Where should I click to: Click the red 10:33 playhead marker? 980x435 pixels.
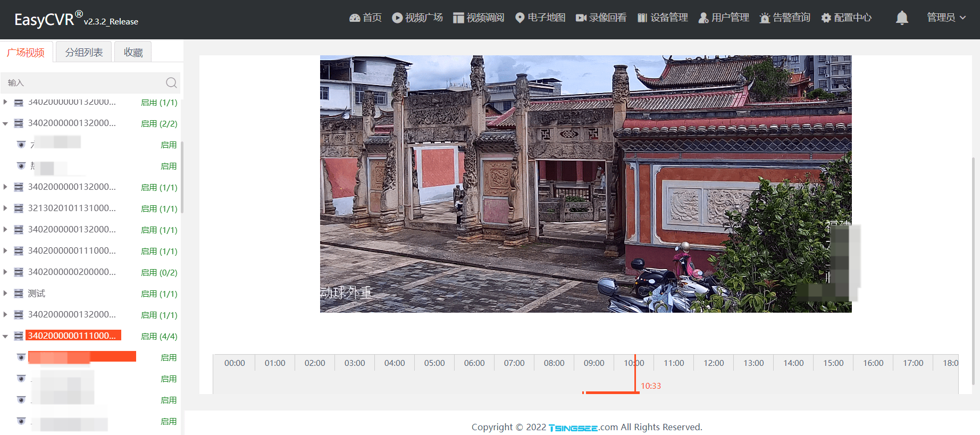pos(635,374)
